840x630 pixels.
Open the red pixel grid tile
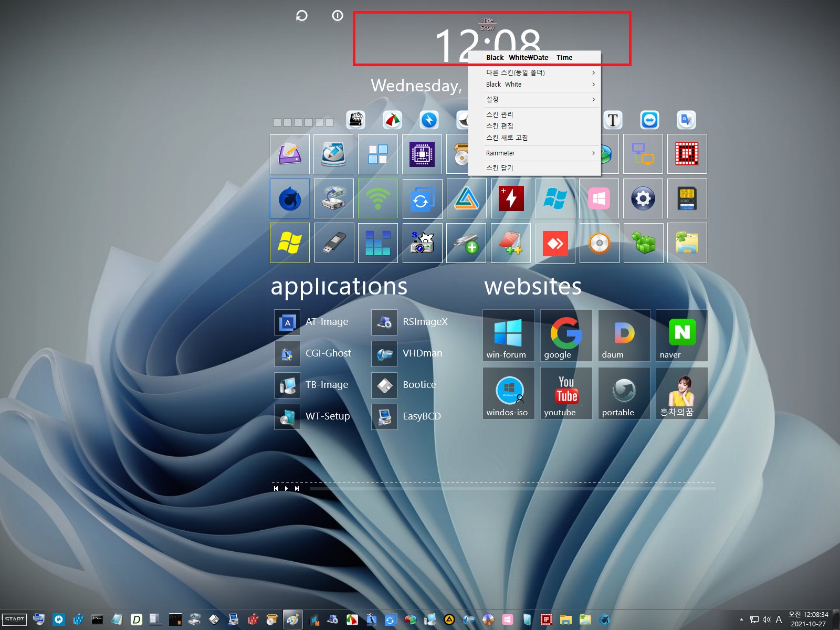click(x=687, y=154)
